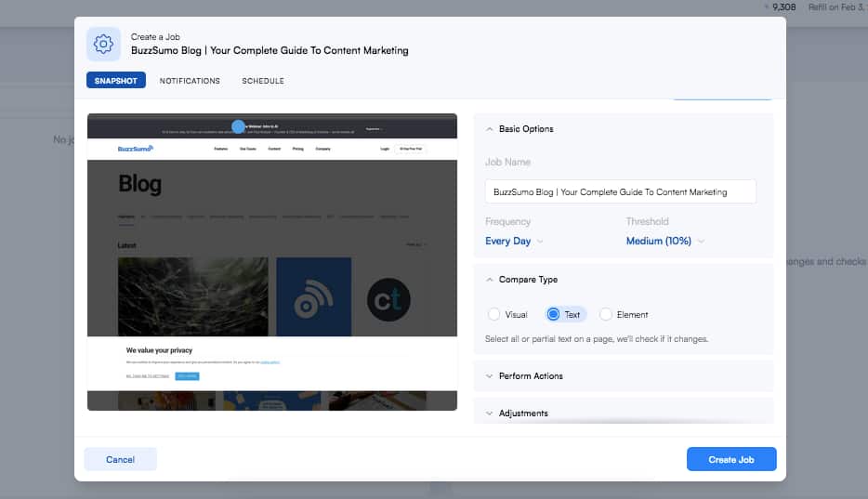Open the Medium (10%) threshold dropdown

(664, 241)
